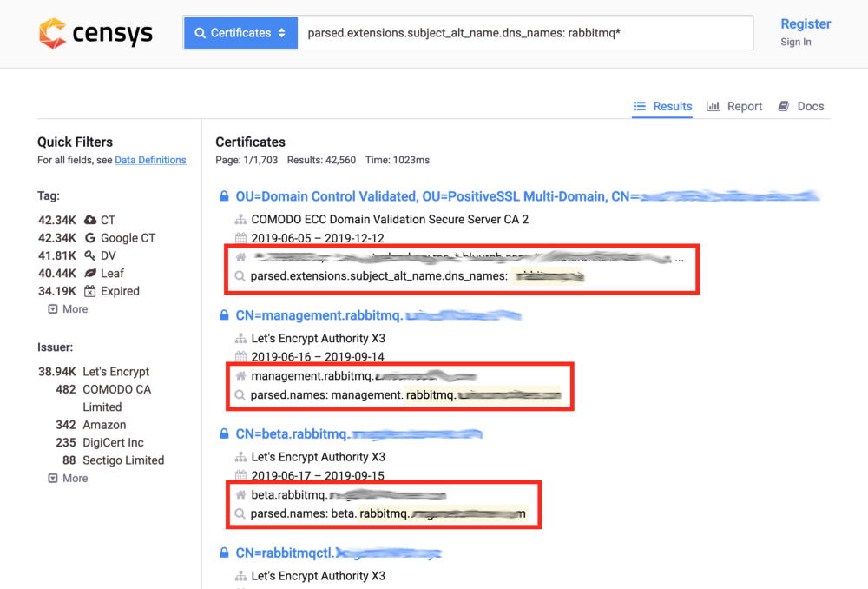This screenshot has height=589, width=868.
Task: Click home icon beside beta.rabbitmq name
Action: (240, 495)
